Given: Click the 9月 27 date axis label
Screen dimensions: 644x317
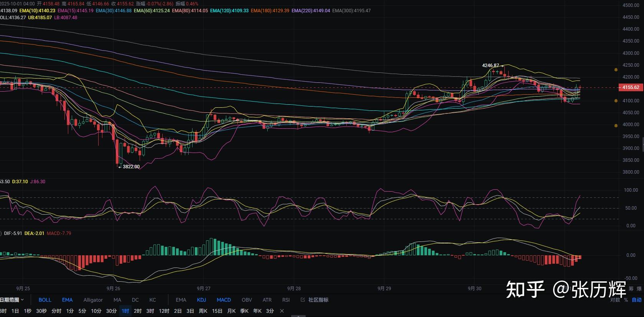Looking at the screenshot, I should [204, 288].
